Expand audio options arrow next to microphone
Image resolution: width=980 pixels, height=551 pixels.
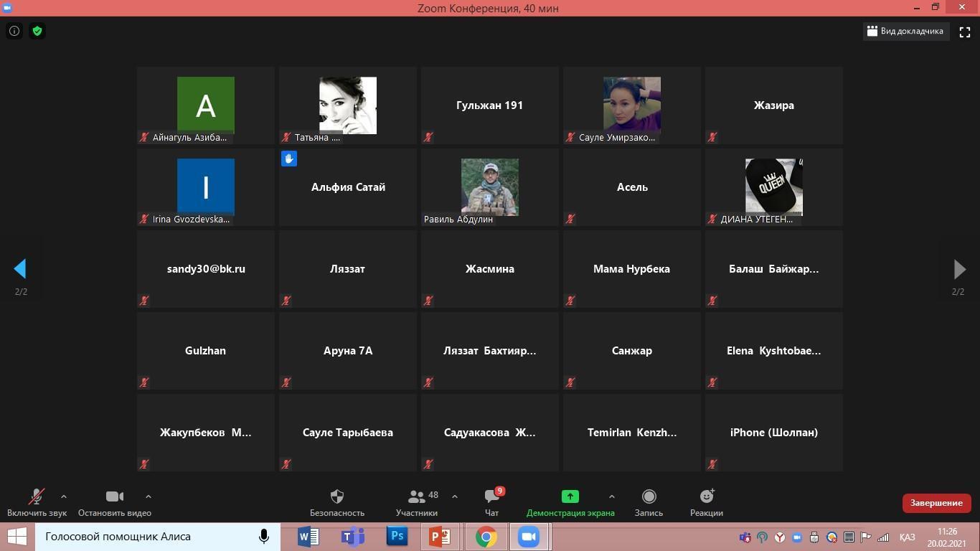tap(64, 496)
